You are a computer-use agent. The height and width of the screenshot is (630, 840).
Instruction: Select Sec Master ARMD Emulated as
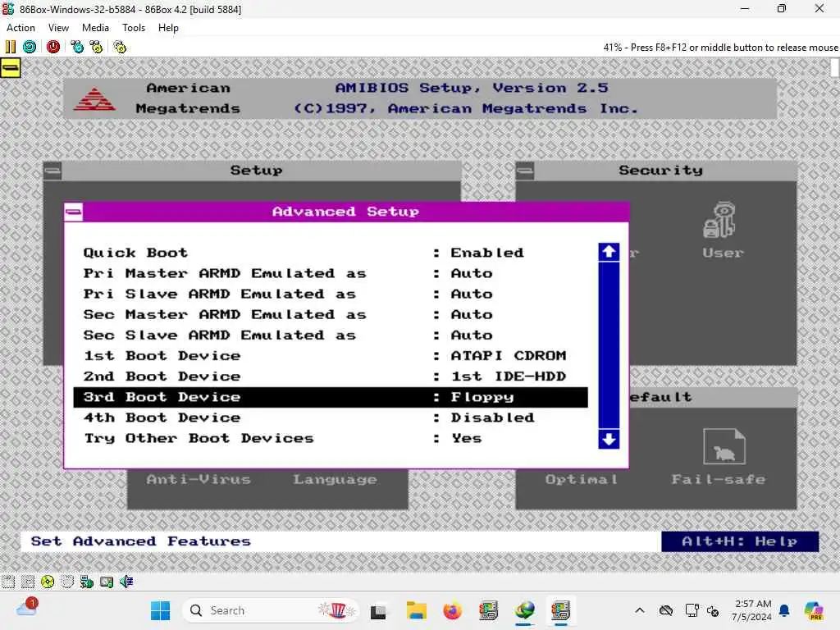(331, 314)
